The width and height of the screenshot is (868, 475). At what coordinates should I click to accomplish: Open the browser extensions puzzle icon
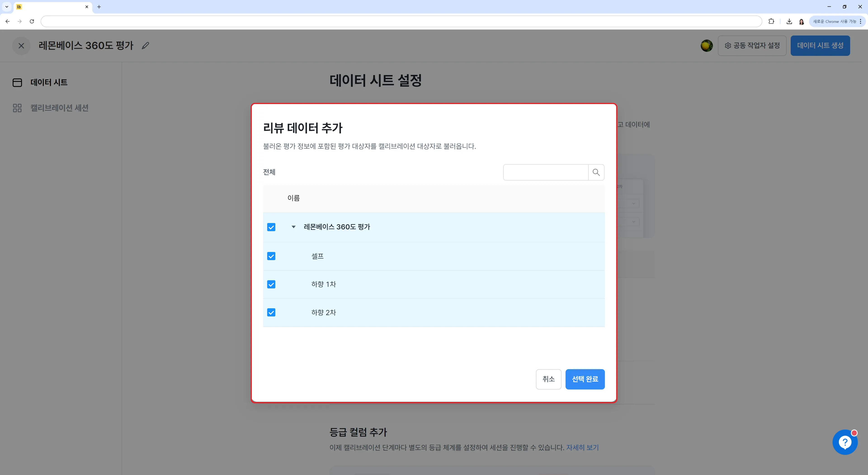coord(771,21)
